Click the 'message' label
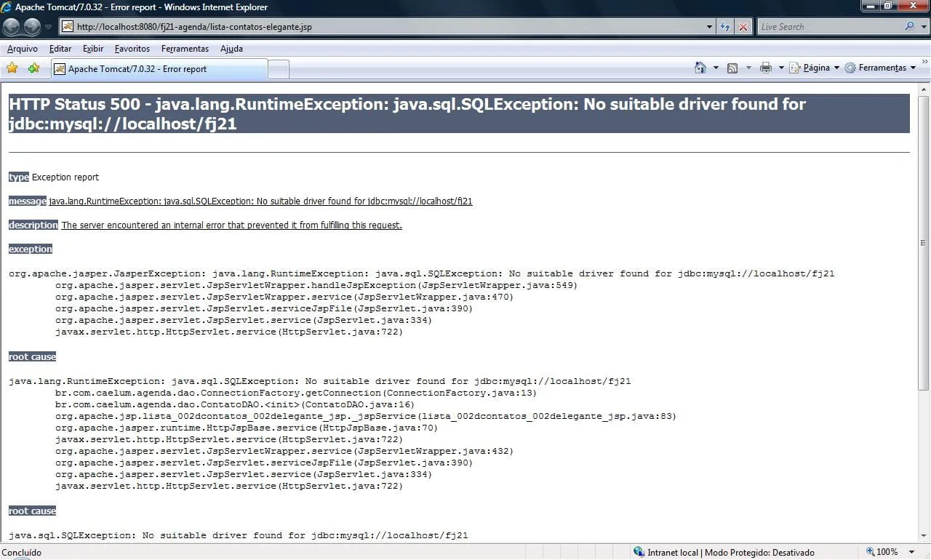The image size is (931, 560). coord(28,201)
